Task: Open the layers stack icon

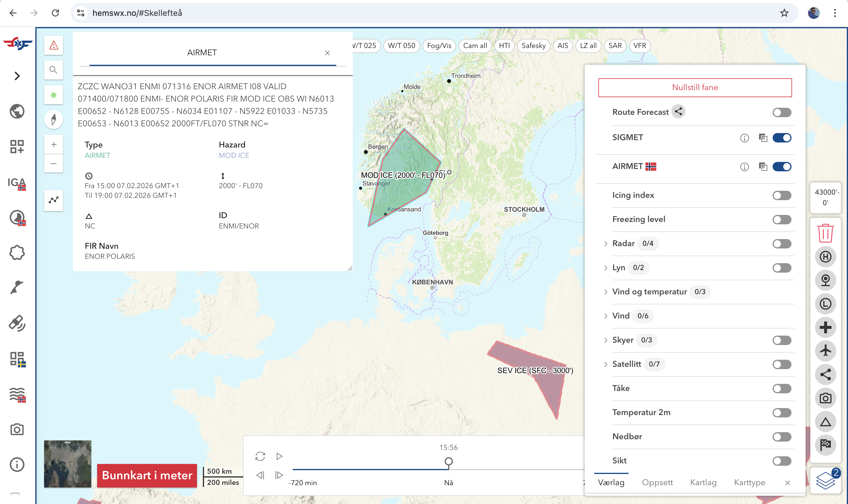Action: pos(825,480)
